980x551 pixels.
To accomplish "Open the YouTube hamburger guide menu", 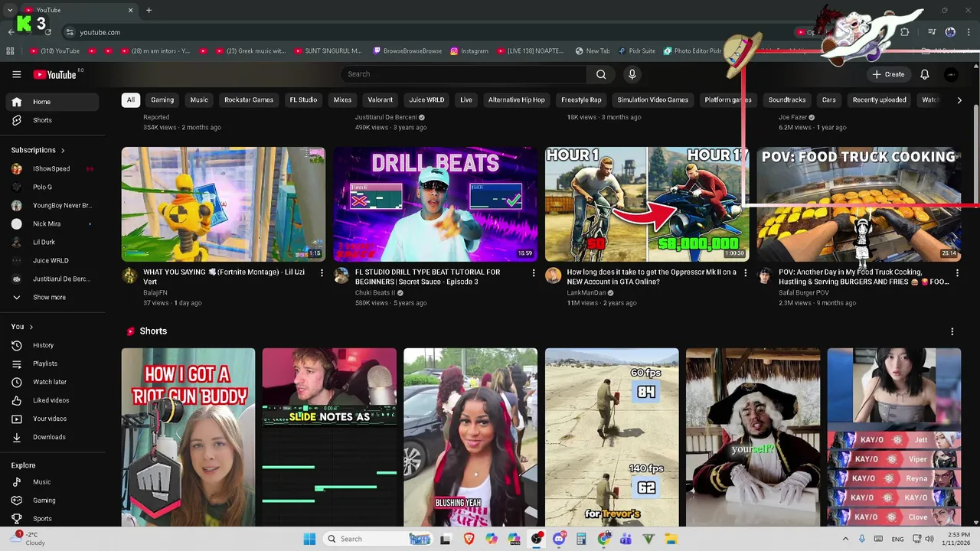I will [16, 74].
